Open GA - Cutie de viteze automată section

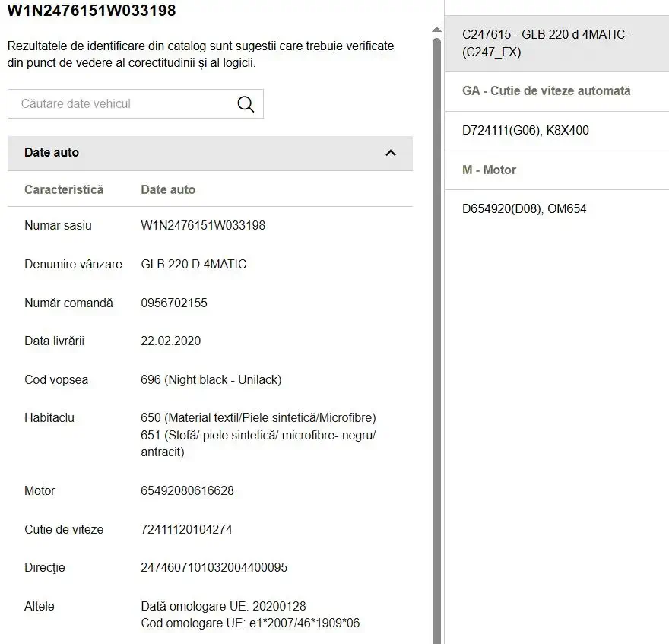556,91
